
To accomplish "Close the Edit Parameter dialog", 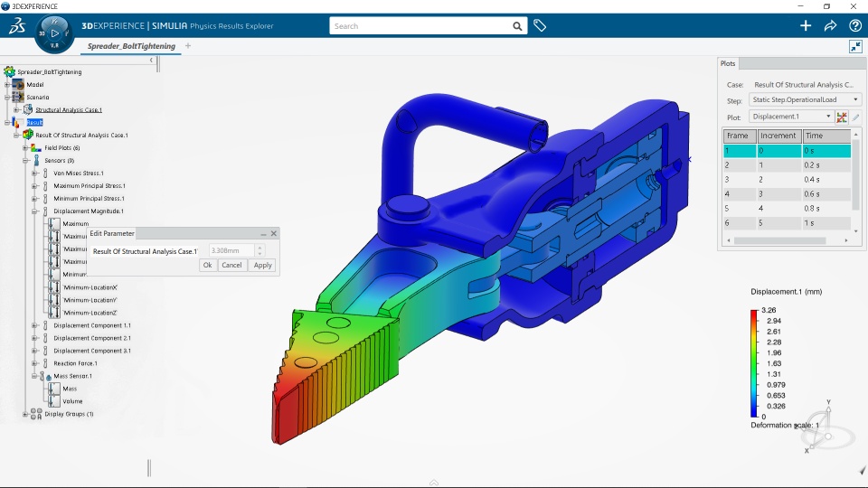I will click(273, 233).
